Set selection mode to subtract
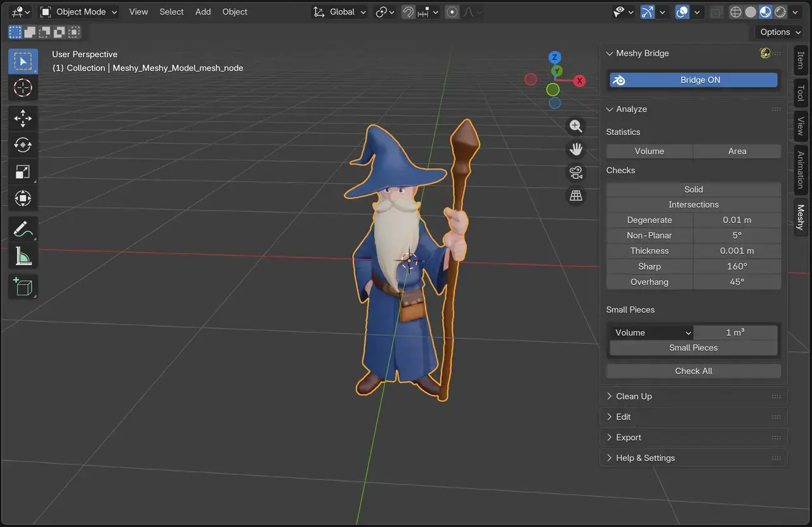 pyautogui.click(x=44, y=32)
